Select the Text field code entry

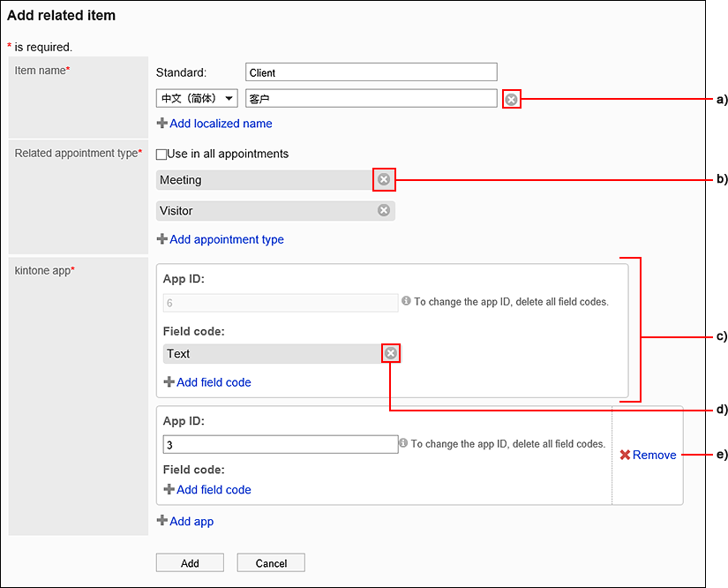click(281, 354)
